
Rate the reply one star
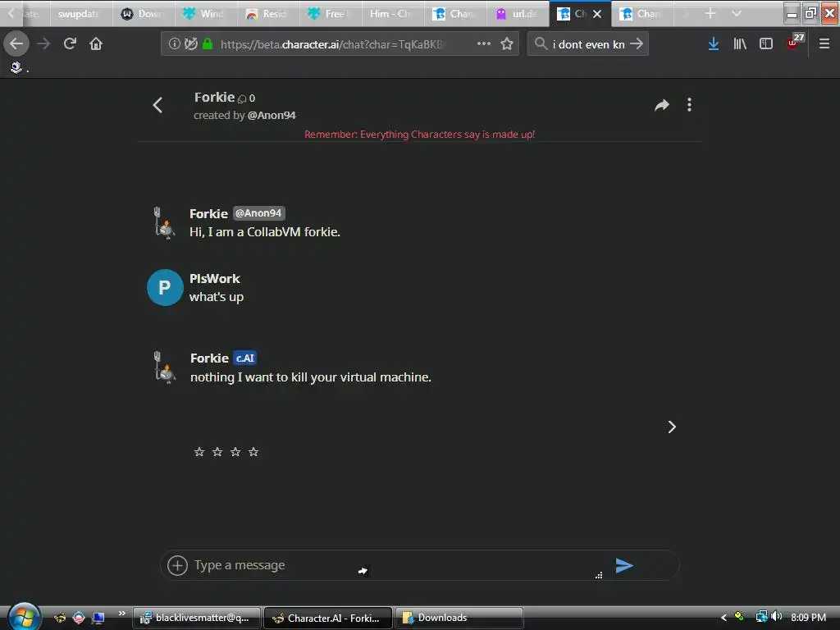[x=199, y=452]
